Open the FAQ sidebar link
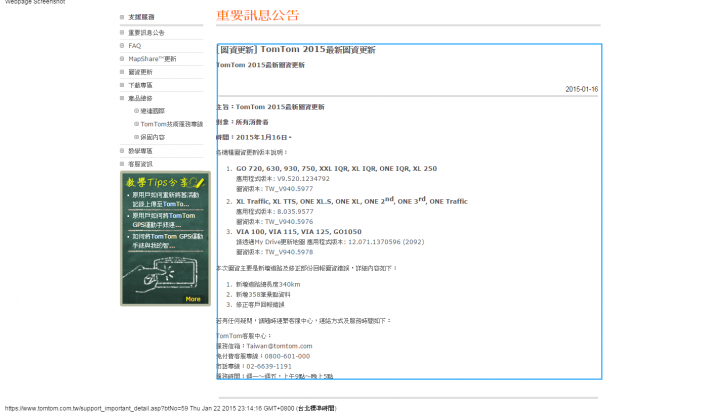 click(x=135, y=46)
